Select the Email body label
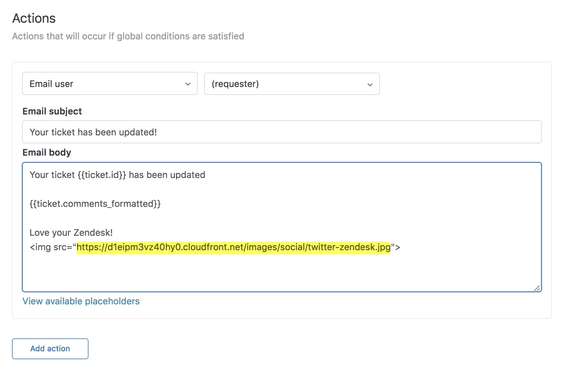 (x=46, y=152)
